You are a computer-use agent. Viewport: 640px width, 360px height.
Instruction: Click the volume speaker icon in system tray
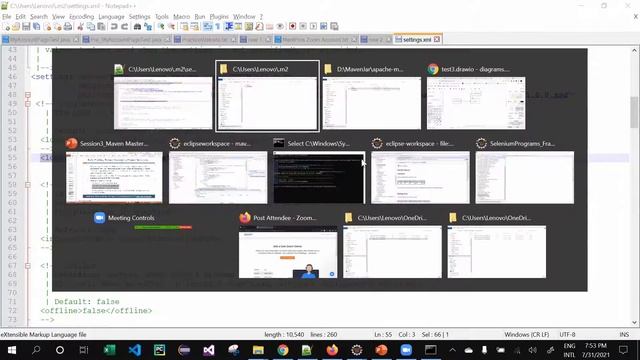tap(533, 350)
